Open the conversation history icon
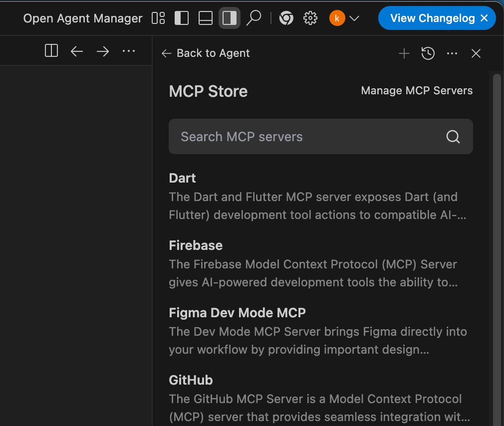Screen dimensions: 504x426 pos(428,53)
